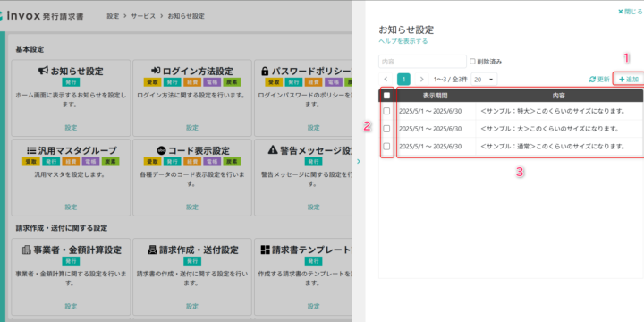644x322 pixels.
Task: Open 設定 link on the 事業者・金額計算設定 card
Action: [71, 307]
